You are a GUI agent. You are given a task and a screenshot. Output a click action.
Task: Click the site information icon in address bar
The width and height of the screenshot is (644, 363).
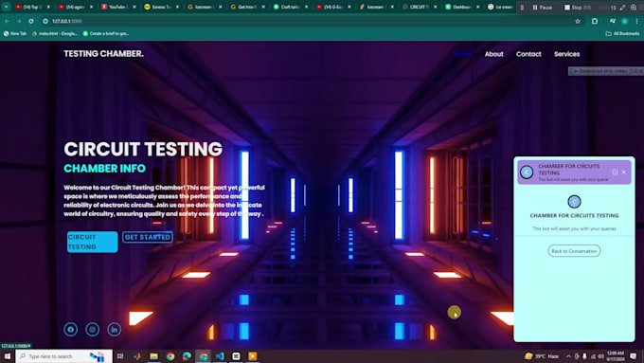click(x=45, y=21)
